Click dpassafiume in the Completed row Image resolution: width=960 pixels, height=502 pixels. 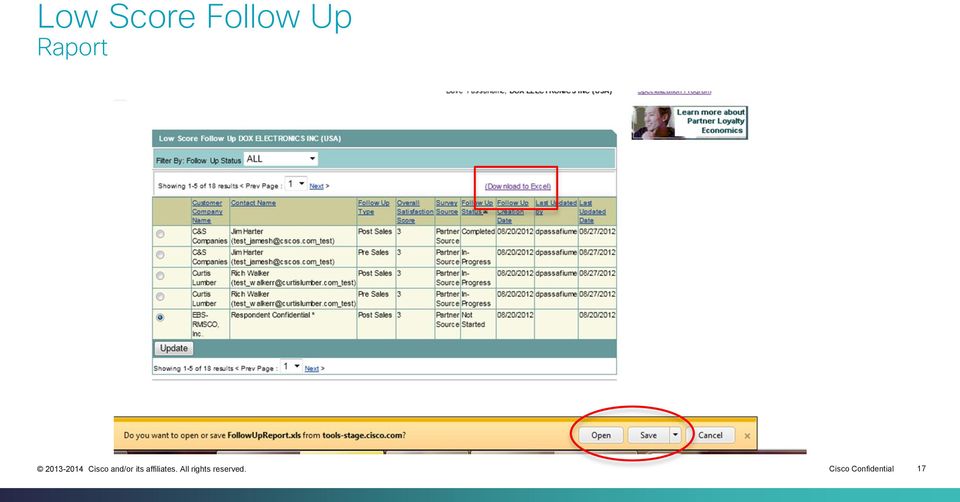[556, 231]
